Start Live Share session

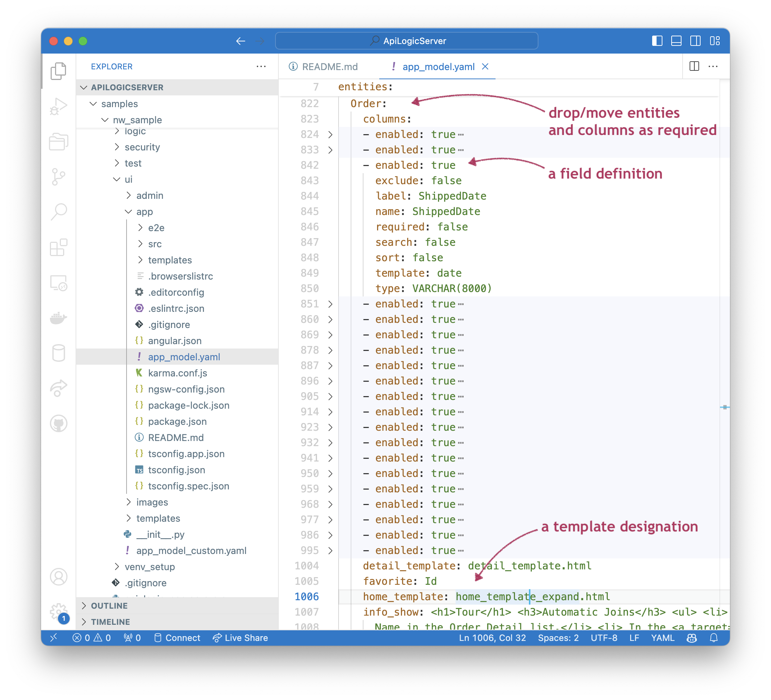(x=241, y=638)
